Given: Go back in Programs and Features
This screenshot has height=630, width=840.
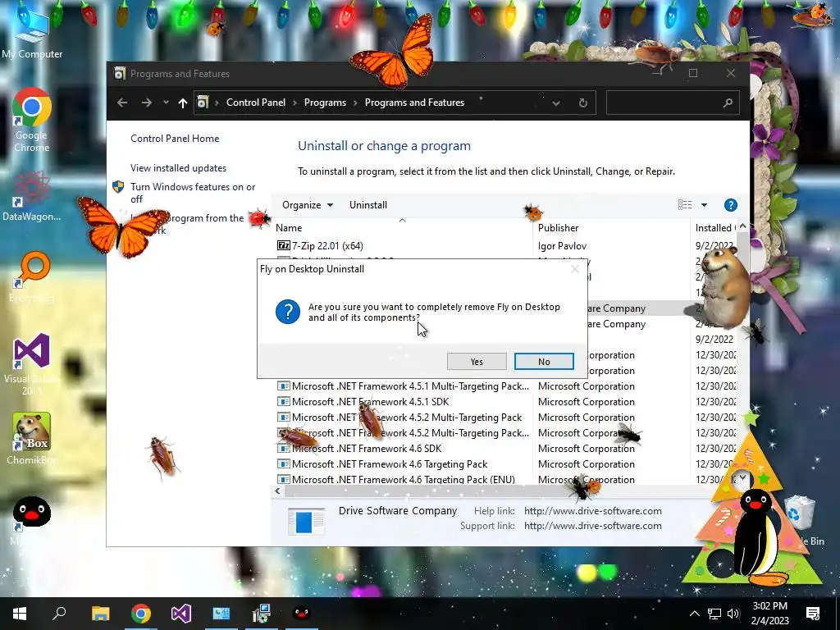Looking at the screenshot, I should point(122,103).
